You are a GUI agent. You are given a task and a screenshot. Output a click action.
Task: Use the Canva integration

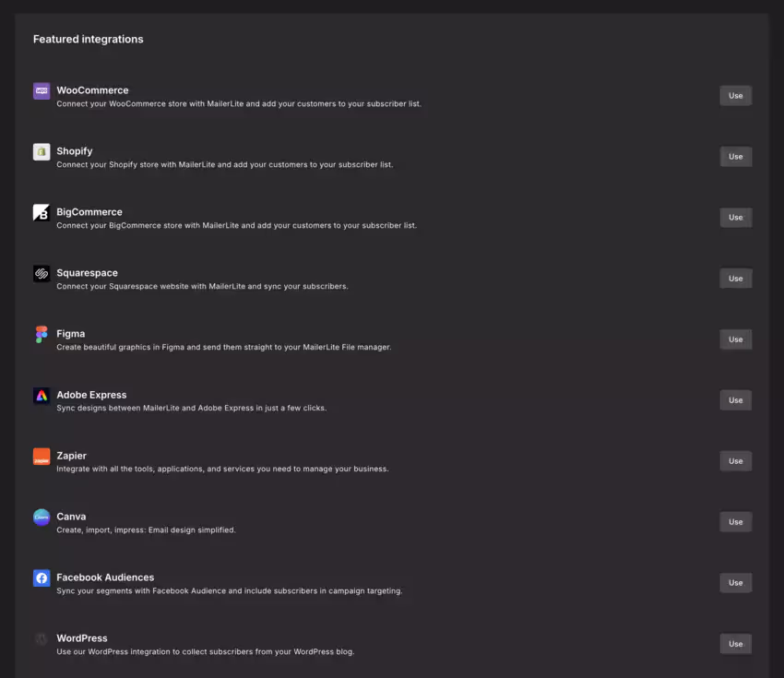735,521
